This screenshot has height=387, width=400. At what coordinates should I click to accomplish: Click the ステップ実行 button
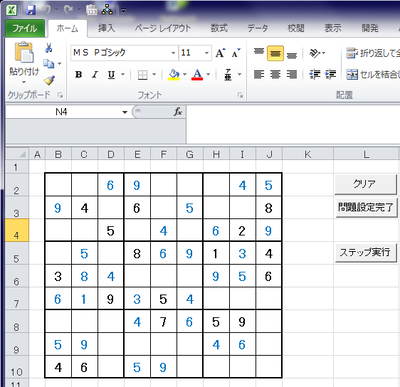365,253
